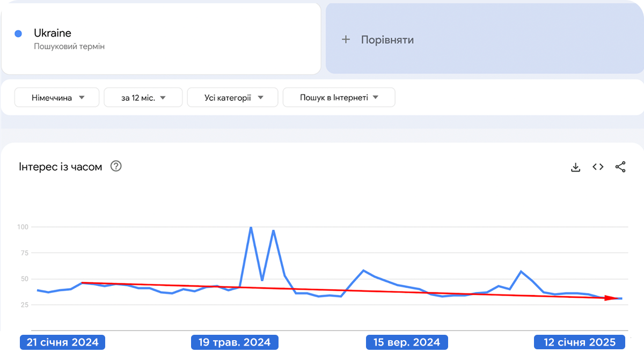
Task: Click the blue dot next to Ukraine
Action: pos(18,34)
